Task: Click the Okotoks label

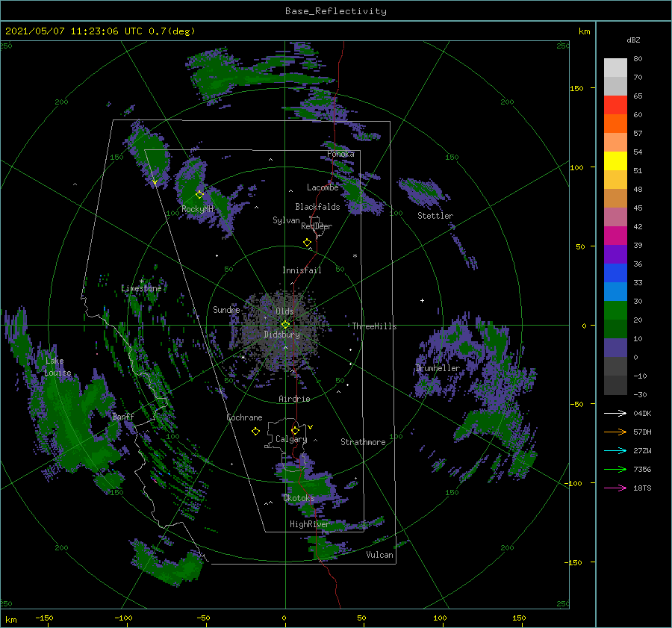Action: click(299, 498)
